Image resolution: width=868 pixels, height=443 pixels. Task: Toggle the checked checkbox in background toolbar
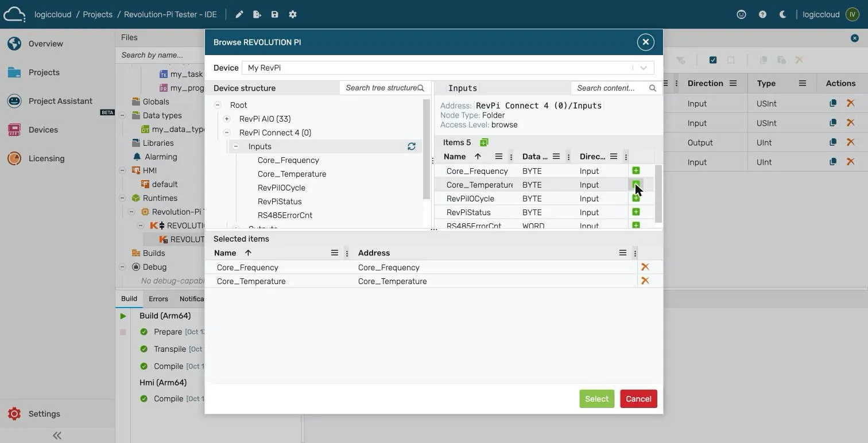713,60
